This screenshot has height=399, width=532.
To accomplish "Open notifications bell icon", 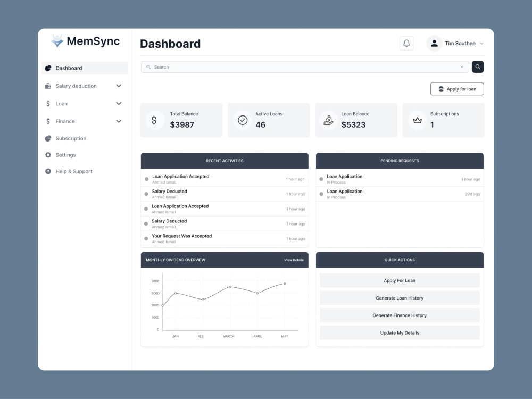I will coord(406,44).
